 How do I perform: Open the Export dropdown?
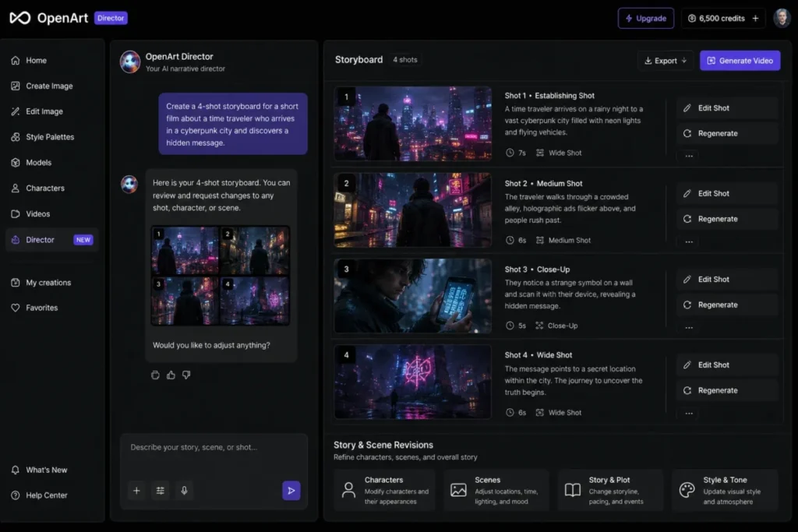(666, 61)
